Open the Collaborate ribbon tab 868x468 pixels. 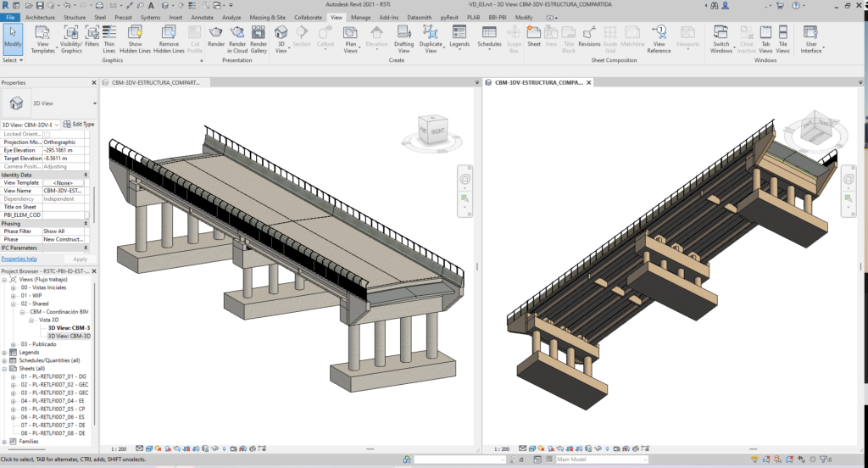(x=307, y=17)
